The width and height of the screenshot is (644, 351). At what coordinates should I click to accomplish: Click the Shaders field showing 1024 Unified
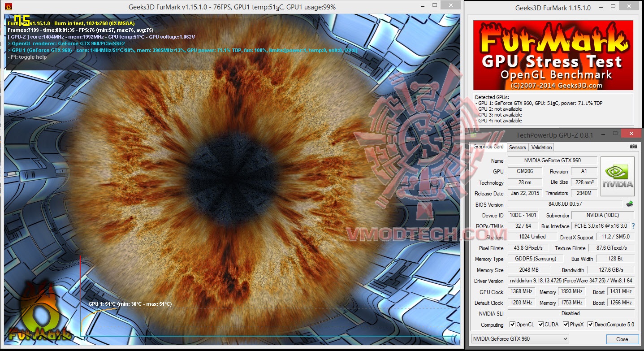(532, 237)
